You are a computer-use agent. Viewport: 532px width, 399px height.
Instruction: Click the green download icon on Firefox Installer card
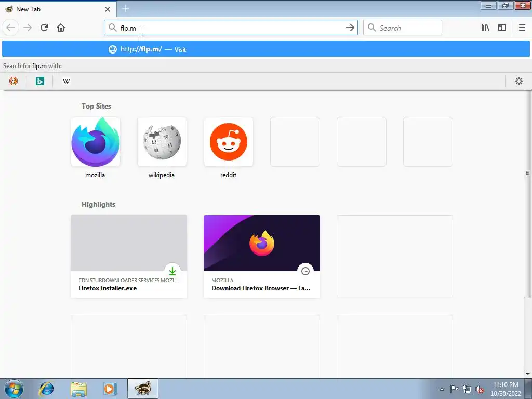click(x=172, y=271)
